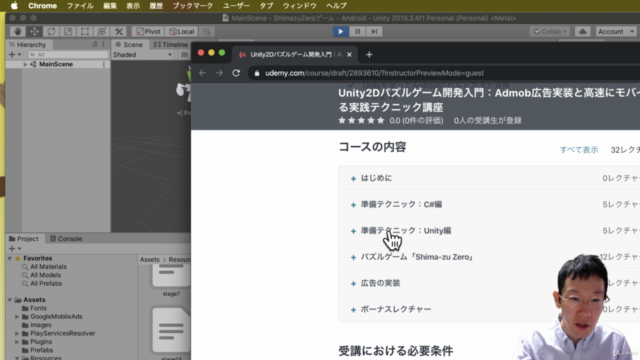Image resolution: width=640 pixels, height=360 pixels.
Task: Collapse the Assets folder tree
Action: click(10, 300)
